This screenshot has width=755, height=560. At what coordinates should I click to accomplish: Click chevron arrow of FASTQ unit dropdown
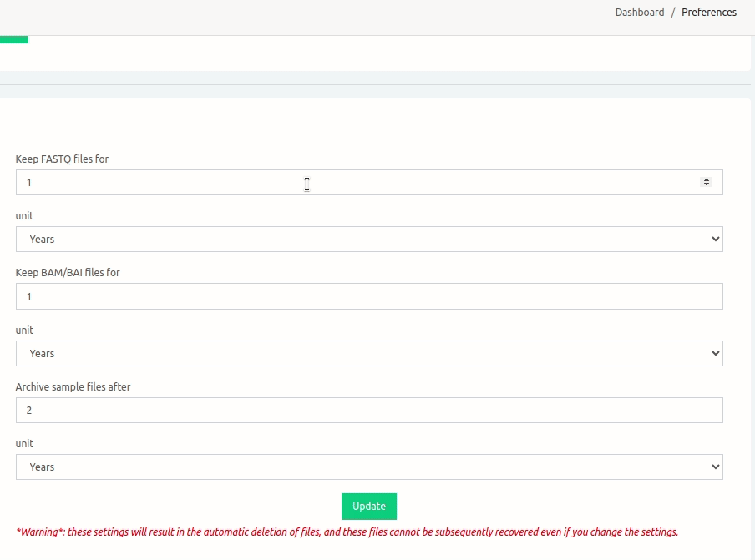point(715,240)
